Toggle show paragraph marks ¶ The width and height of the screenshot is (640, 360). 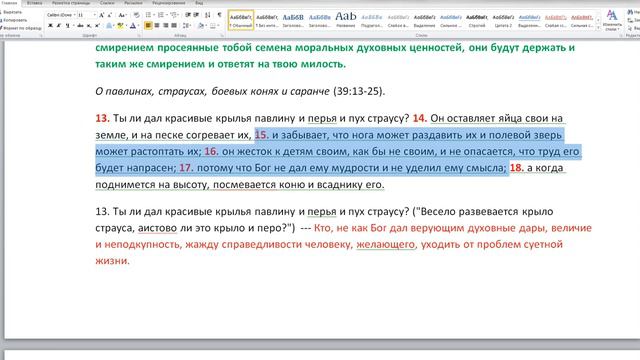tap(219, 15)
